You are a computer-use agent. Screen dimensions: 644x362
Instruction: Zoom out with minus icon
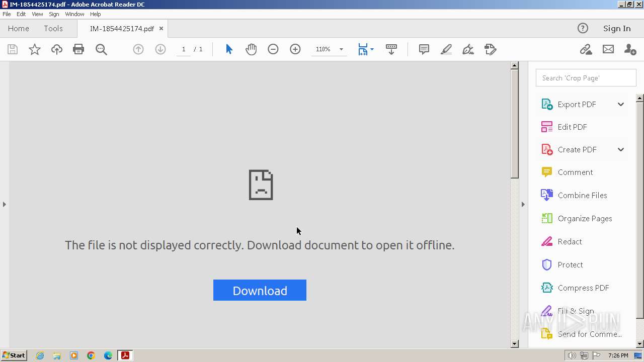[273, 49]
